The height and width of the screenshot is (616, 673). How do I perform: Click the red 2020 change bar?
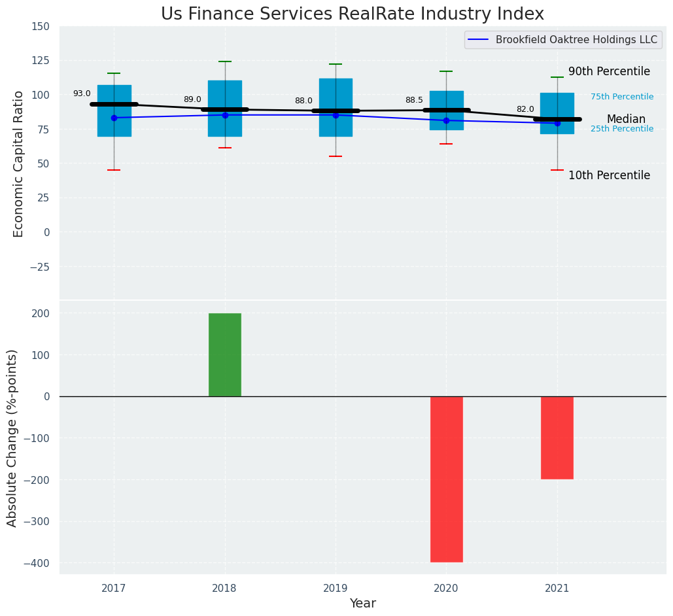click(x=446, y=479)
